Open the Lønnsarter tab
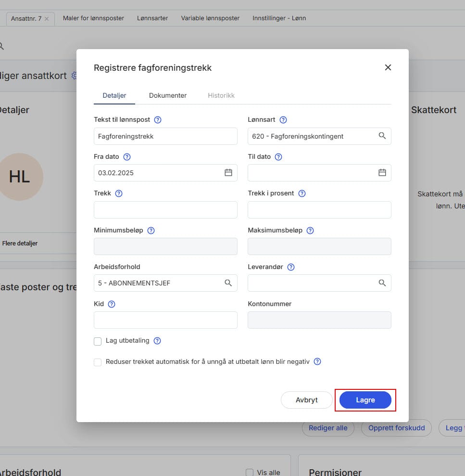 pyautogui.click(x=152, y=18)
